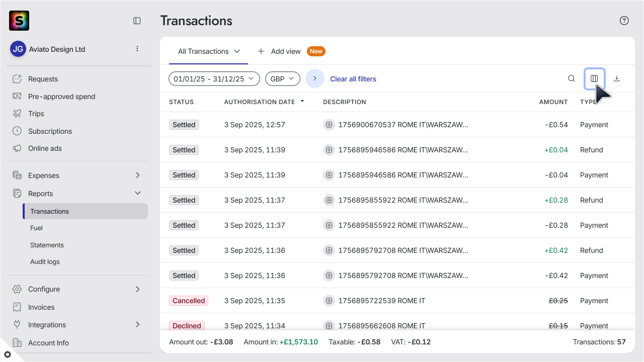Click the search magnifier icon

click(x=572, y=78)
